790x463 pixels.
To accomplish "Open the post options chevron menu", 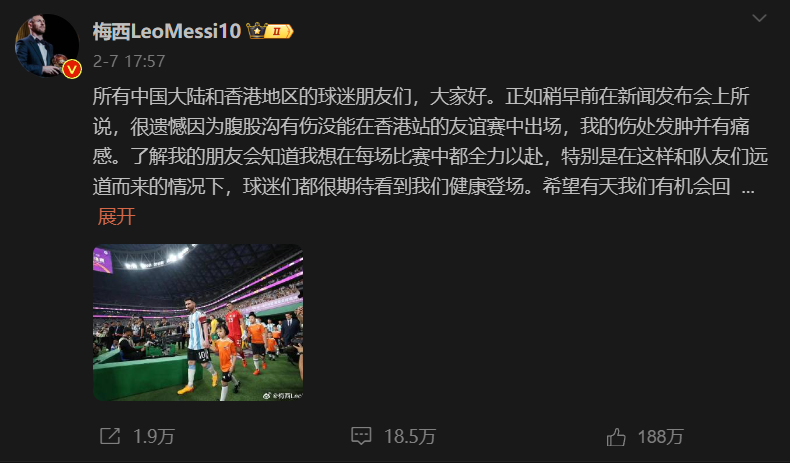I will 759,19.
